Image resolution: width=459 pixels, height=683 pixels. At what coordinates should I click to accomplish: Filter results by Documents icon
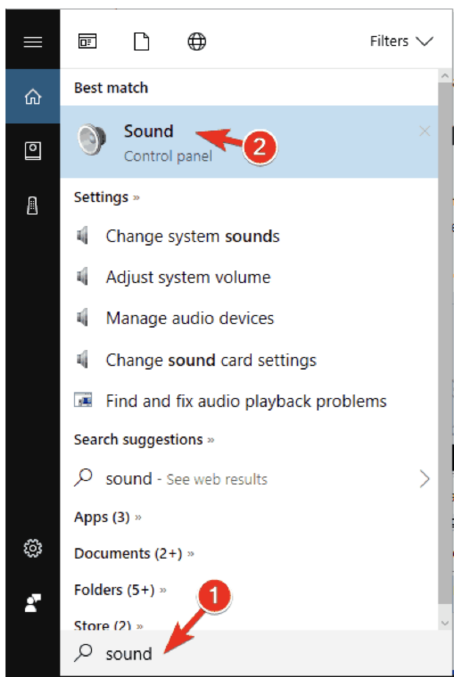click(x=142, y=42)
